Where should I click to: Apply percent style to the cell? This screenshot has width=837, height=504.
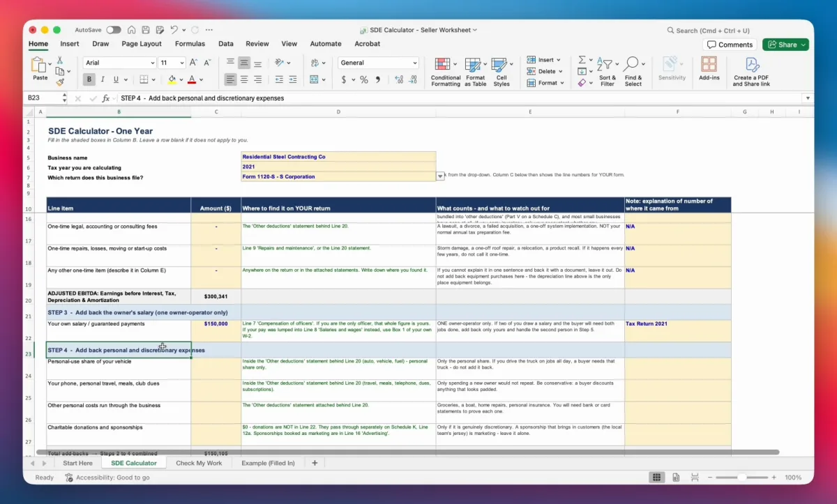363,79
